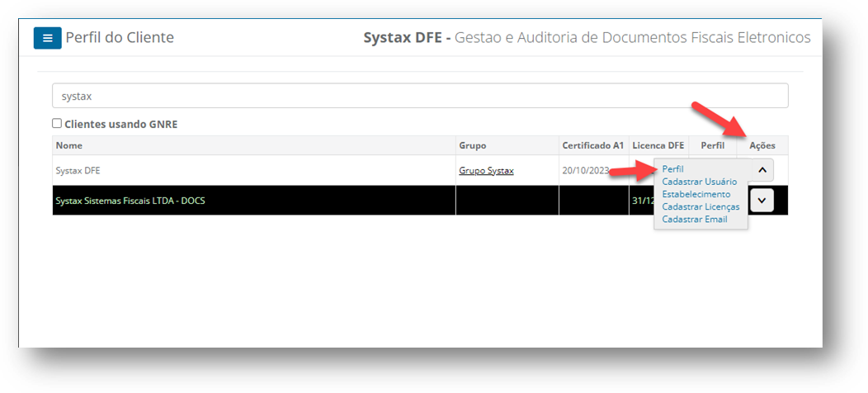Screen dimensions: 868x393
Task: Click the Systax DFE header title
Action: click(x=587, y=38)
